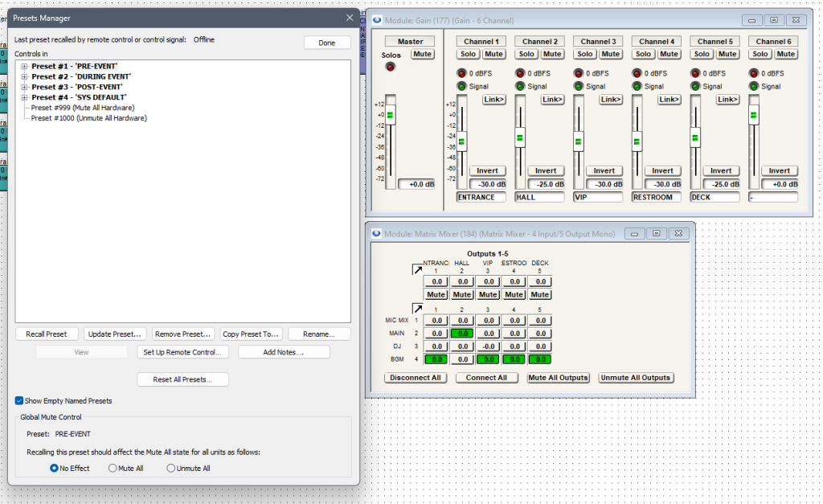This screenshot has height=504, width=823.
Task: Click the Master gain fader handle
Action: [x=391, y=116]
